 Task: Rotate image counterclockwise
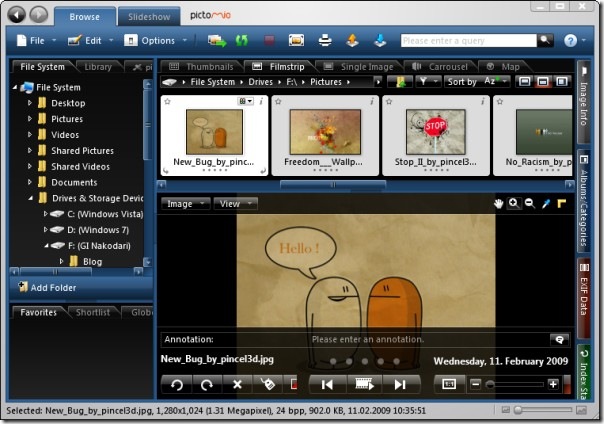(x=177, y=384)
